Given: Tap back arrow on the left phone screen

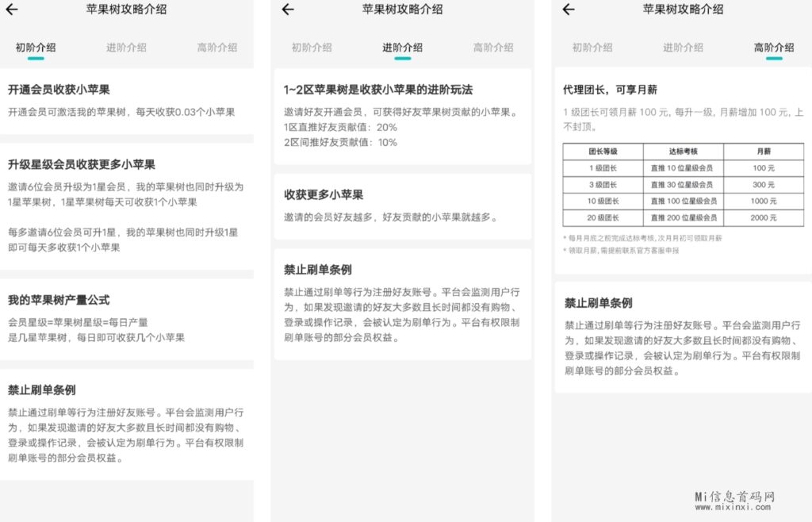Looking at the screenshot, I should tap(12, 10).
